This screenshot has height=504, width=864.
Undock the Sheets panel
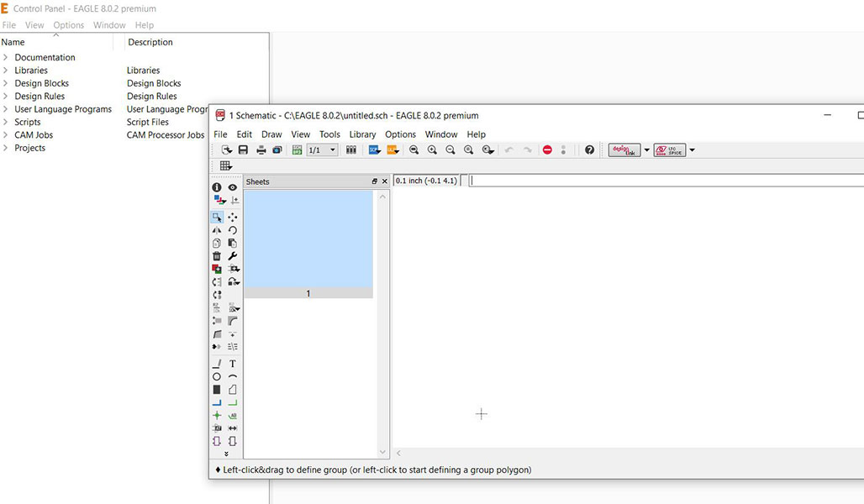tap(375, 181)
